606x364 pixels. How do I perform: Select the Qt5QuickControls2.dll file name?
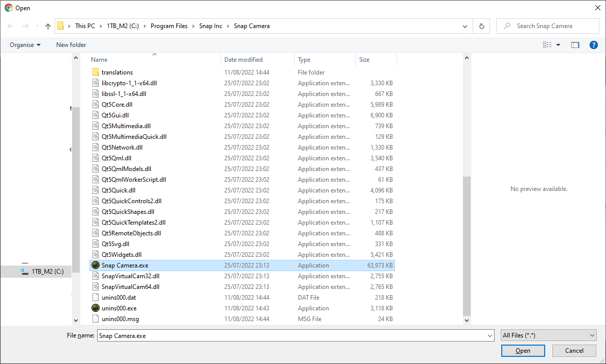tap(131, 201)
